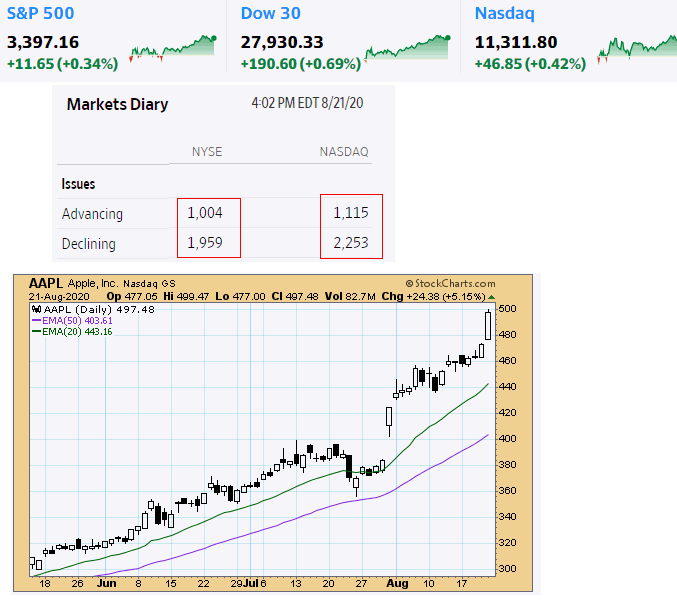Screen dimensions: 677x600
Task: Click NASDAQ declining issues value 2,253
Action: pos(350,243)
